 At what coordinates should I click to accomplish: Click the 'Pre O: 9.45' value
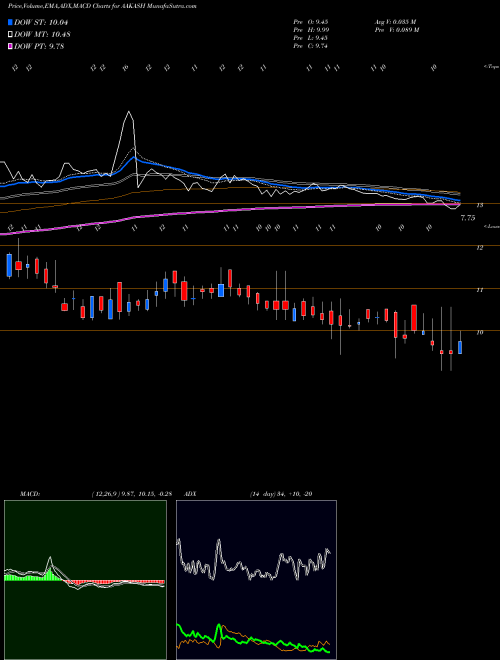[x=311, y=22]
